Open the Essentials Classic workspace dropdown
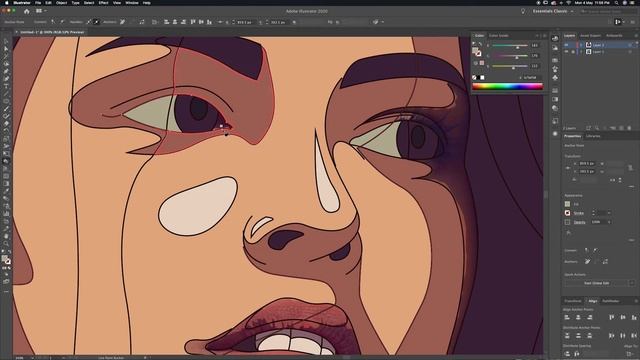The height and width of the screenshot is (360, 640). [x=553, y=11]
